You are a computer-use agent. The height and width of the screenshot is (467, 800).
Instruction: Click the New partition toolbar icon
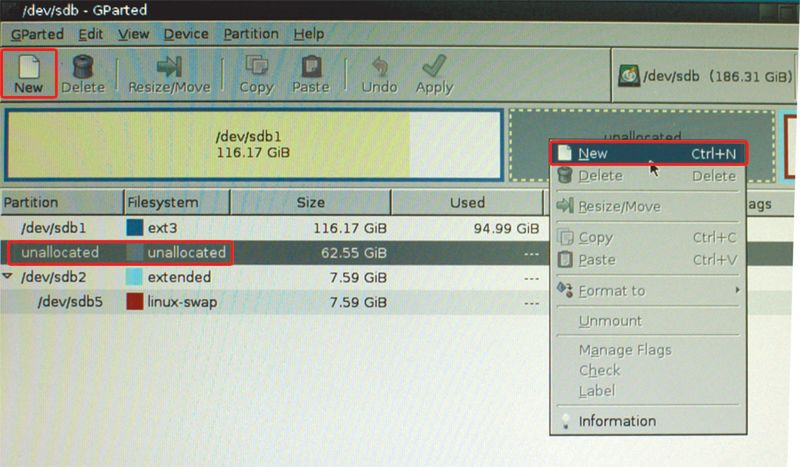pos(29,67)
